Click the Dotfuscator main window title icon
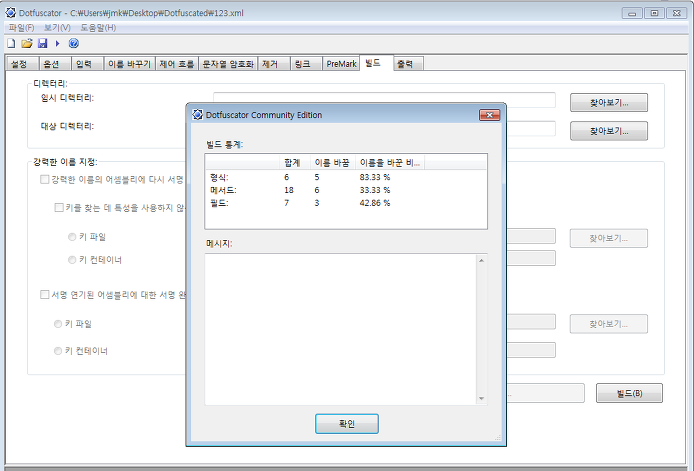Viewport: 694px width, 471px height. [11, 13]
